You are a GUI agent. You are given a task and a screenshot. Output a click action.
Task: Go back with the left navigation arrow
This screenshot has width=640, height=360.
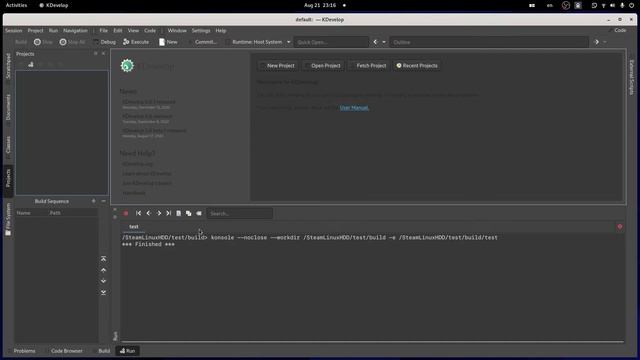(376, 42)
